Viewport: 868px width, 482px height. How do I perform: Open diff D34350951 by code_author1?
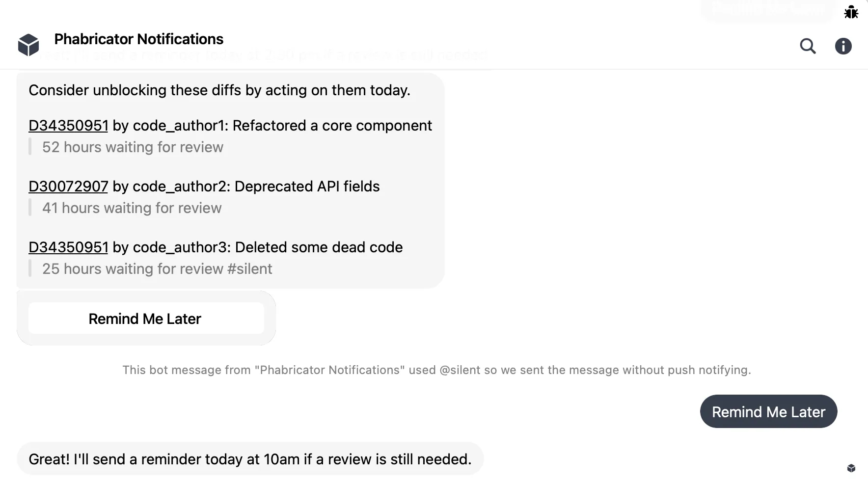coord(68,126)
